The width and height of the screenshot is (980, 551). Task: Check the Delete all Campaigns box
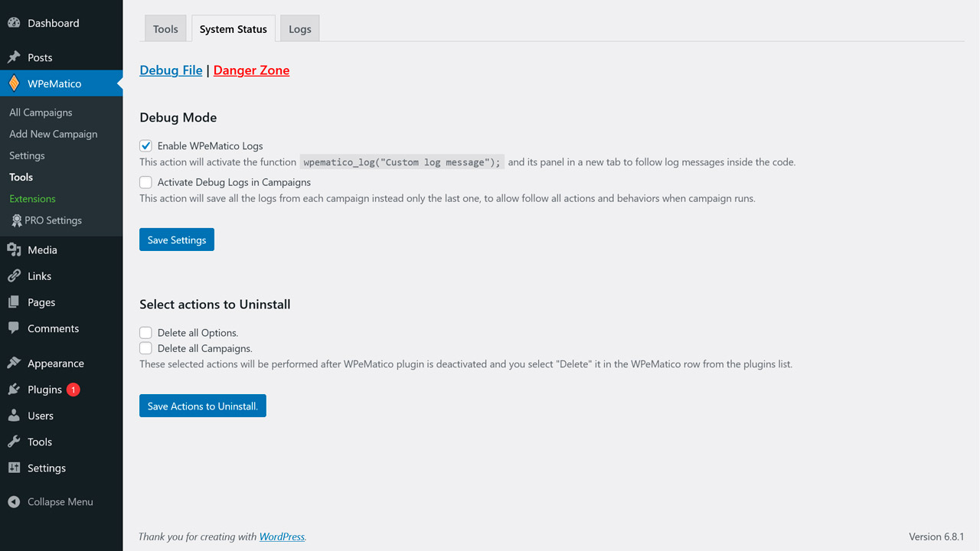coord(145,348)
